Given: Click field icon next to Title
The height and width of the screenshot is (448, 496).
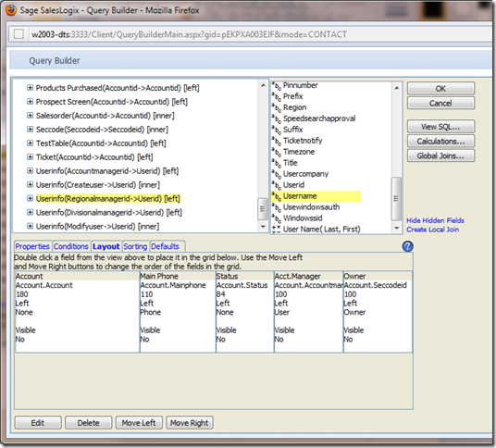Looking at the screenshot, I should point(277,163).
